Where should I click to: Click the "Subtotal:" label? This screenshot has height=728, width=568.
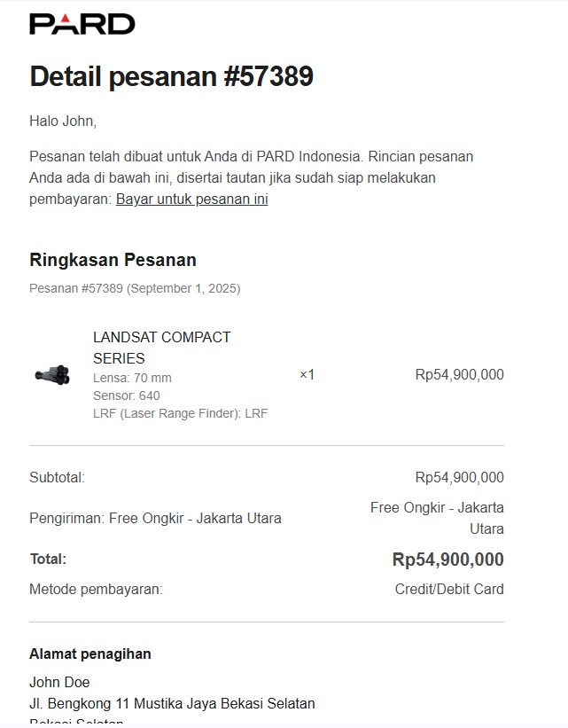(57, 477)
